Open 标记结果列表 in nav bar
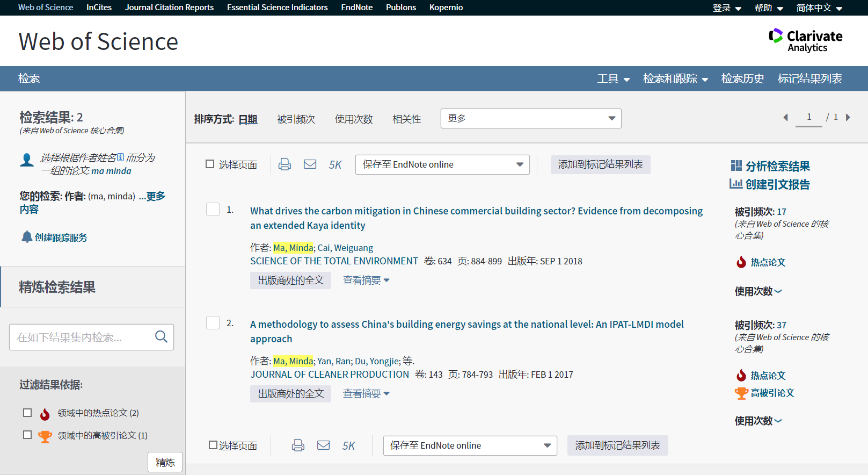 click(x=809, y=78)
